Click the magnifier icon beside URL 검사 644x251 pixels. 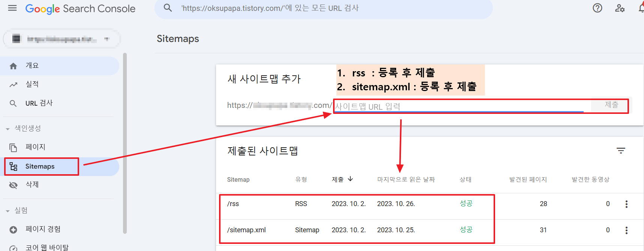tap(13, 103)
